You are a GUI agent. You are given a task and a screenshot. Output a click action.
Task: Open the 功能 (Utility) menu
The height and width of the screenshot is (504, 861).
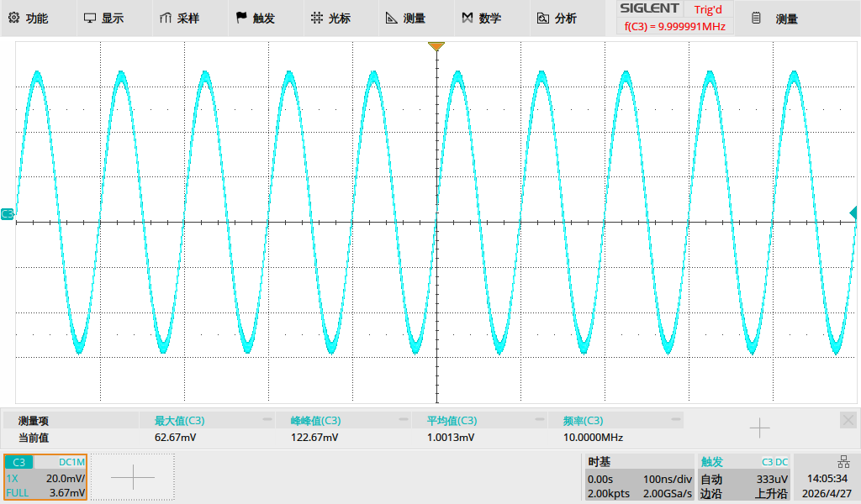click(29, 18)
